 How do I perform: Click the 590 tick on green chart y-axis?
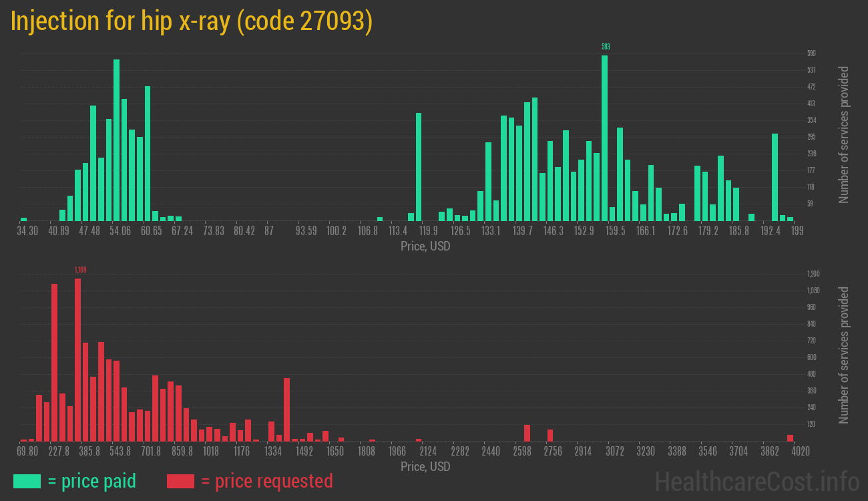click(x=811, y=53)
